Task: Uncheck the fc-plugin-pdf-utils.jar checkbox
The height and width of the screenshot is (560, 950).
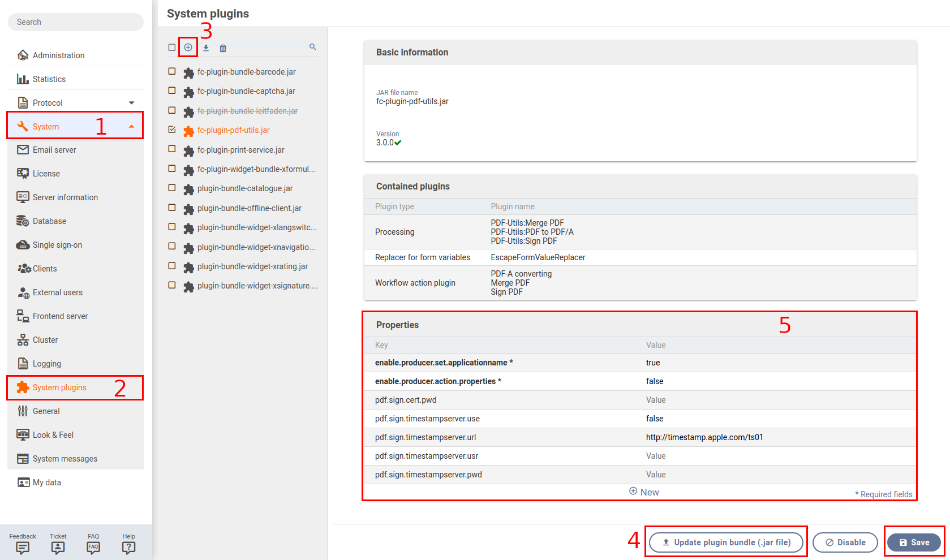Action: [172, 130]
